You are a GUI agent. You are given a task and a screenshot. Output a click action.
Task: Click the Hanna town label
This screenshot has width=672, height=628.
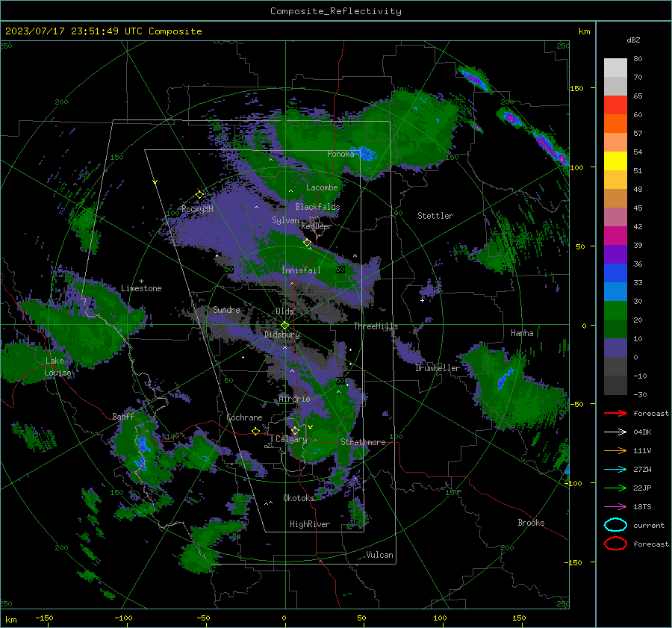tap(522, 333)
